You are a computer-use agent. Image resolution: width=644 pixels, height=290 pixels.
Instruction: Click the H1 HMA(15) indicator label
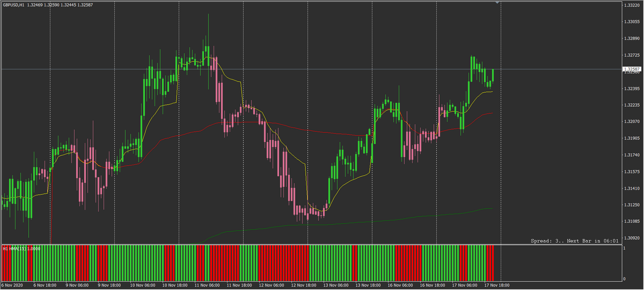click(21, 248)
